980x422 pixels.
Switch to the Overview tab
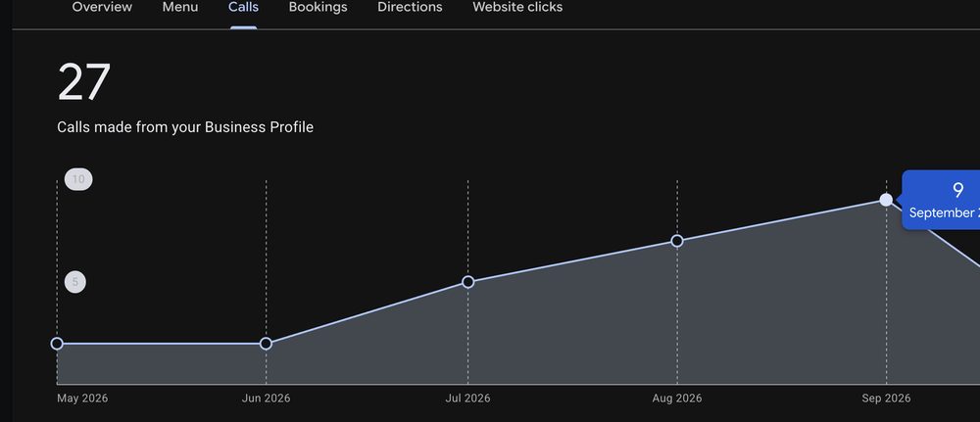click(102, 8)
